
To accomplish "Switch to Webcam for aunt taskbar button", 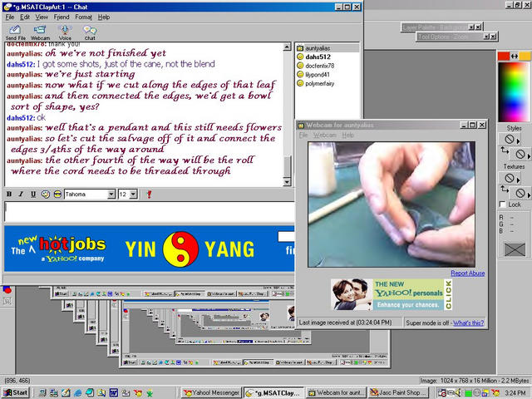I will pyautogui.click(x=336, y=393).
